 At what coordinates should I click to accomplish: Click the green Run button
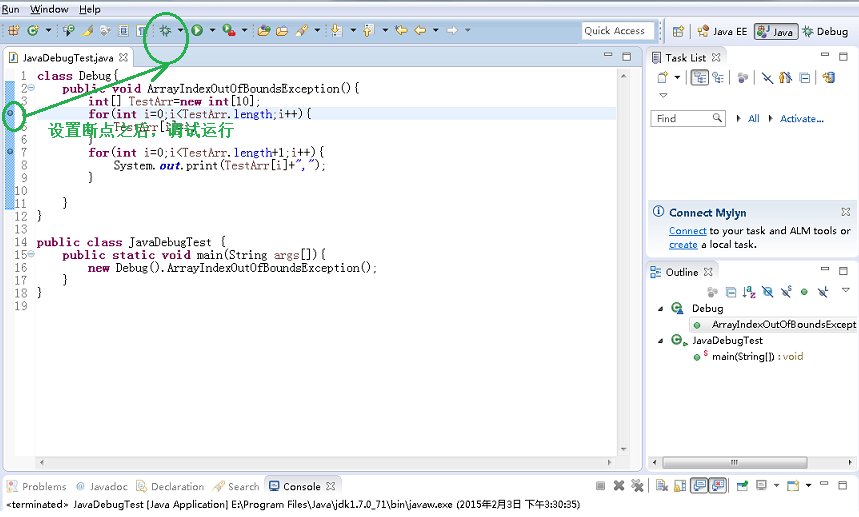click(197, 30)
